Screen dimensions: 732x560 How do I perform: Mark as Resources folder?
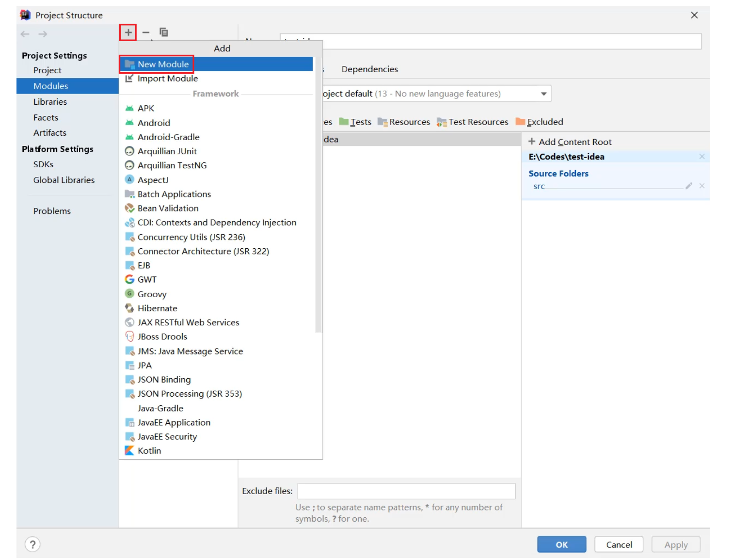pyautogui.click(x=404, y=122)
